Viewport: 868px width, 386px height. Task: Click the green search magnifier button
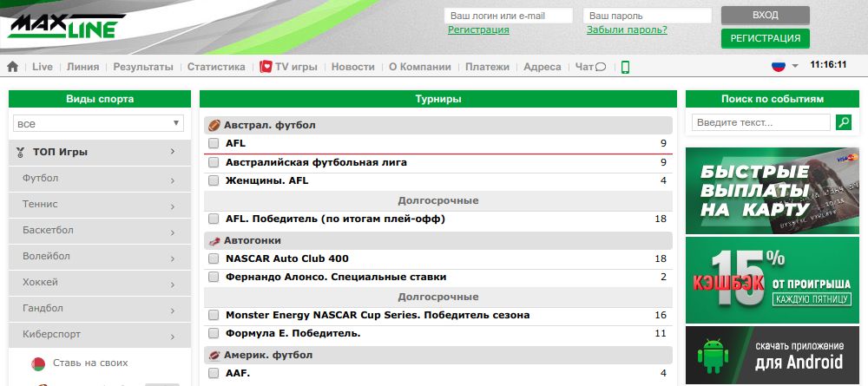tap(843, 123)
